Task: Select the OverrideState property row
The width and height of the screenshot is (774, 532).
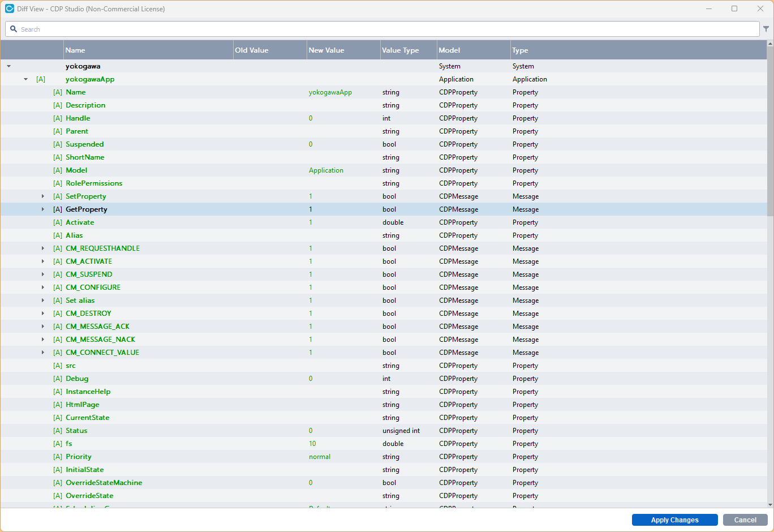Action: 384,496
